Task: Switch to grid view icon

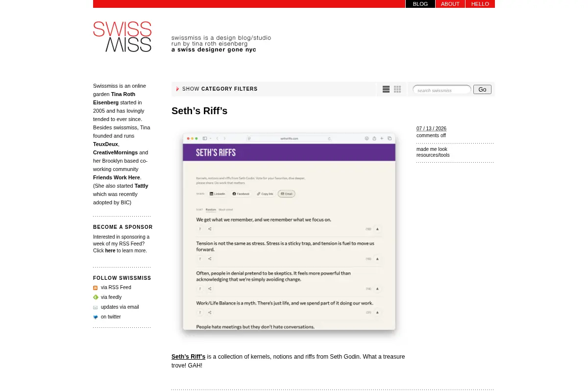Action: point(397,89)
